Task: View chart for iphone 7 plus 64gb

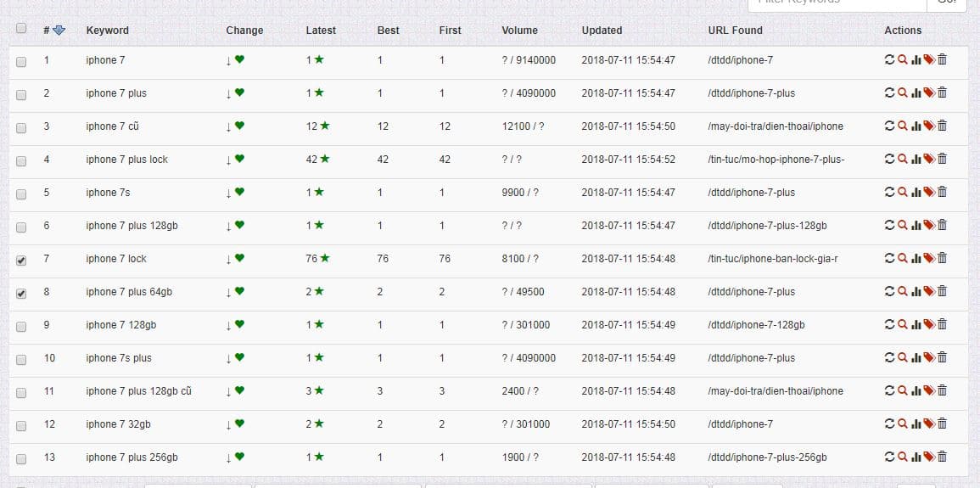Action: [x=916, y=291]
